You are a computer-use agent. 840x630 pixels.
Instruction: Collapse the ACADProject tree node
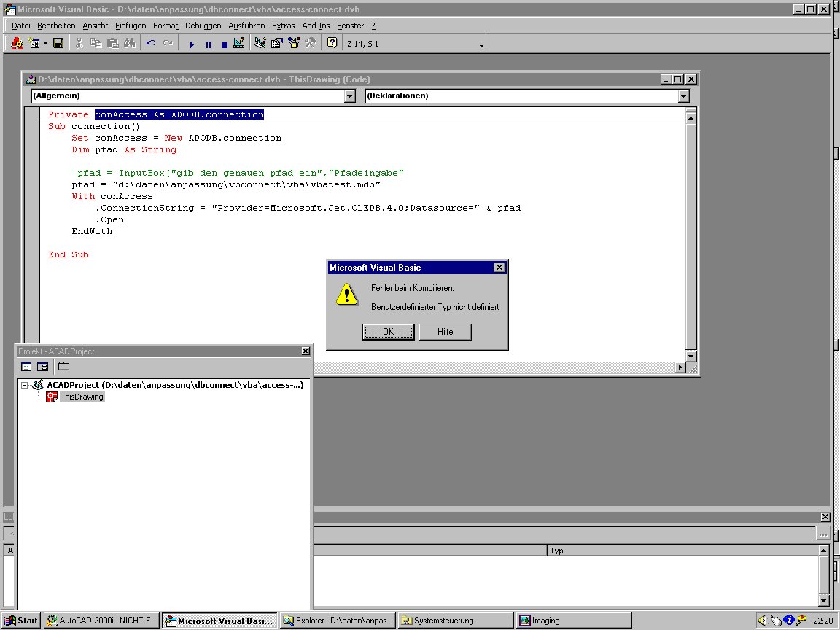24,385
